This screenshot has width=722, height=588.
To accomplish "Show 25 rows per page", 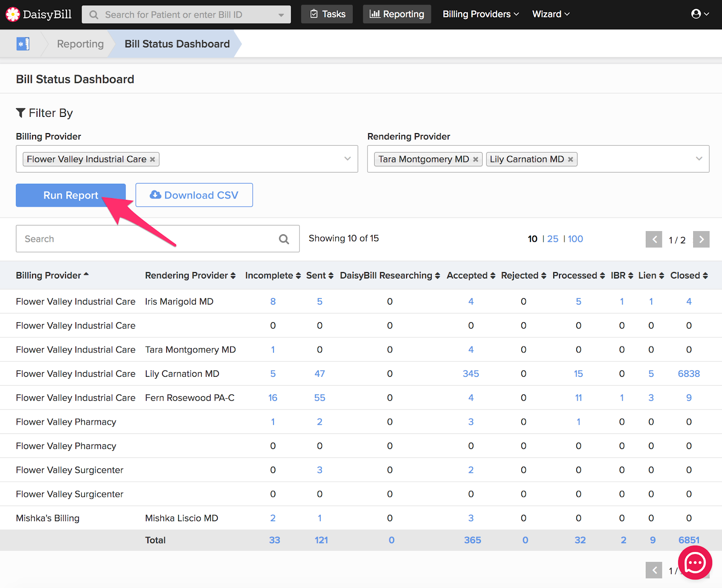I will point(553,239).
